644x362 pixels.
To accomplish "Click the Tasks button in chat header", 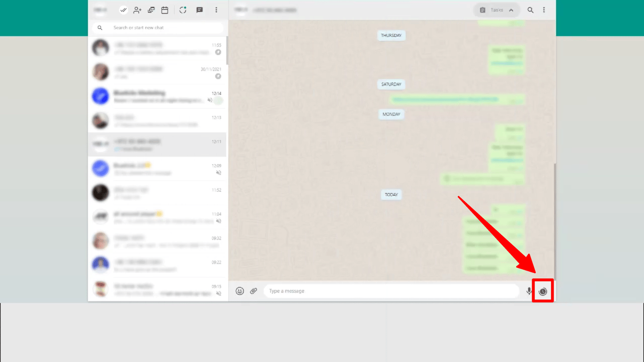I will click(496, 9).
